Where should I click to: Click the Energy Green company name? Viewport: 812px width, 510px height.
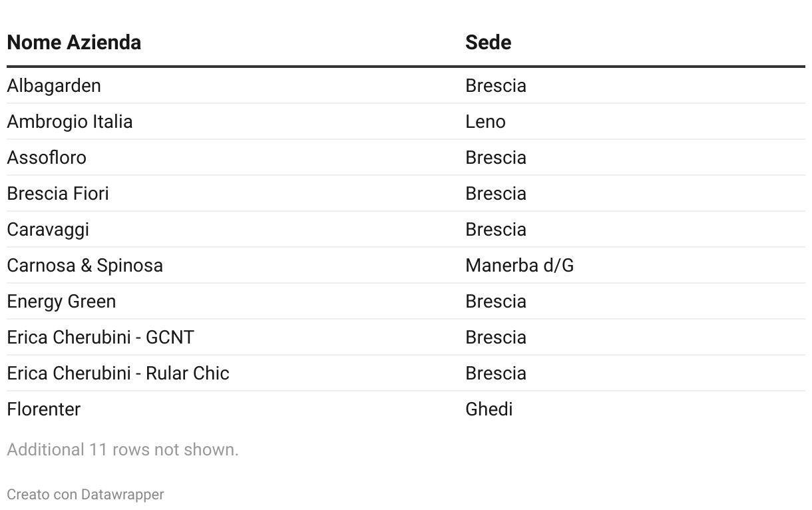pos(61,302)
